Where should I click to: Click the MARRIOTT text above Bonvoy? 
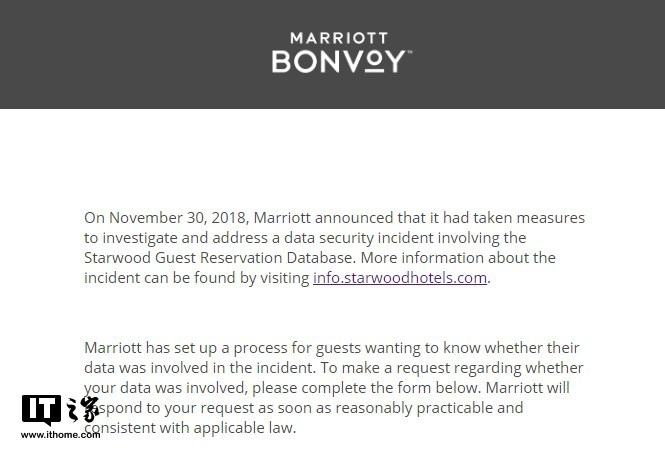339,38
